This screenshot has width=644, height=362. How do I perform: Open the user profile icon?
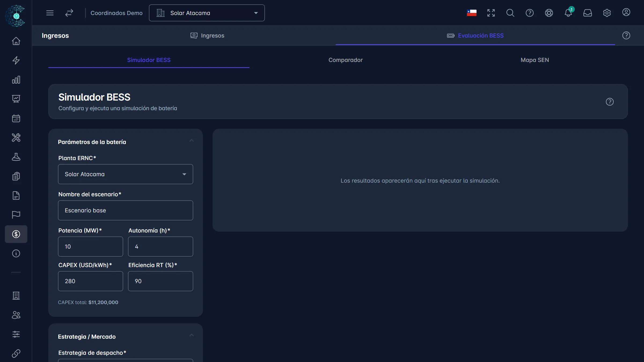[626, 12]
